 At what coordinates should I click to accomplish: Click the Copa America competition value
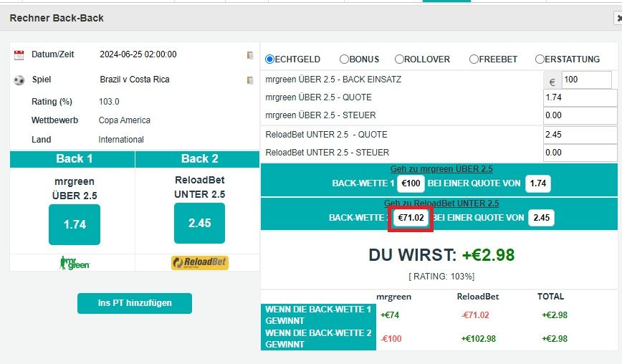click(124, 120)
